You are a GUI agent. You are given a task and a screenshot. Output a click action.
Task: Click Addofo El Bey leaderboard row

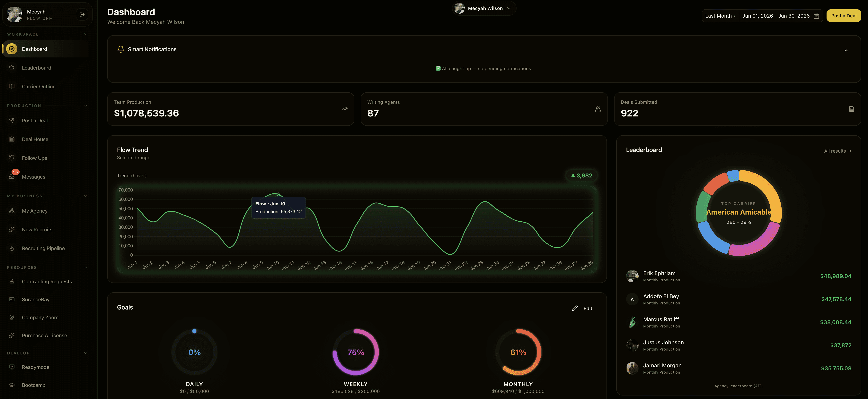coord(738,299)
